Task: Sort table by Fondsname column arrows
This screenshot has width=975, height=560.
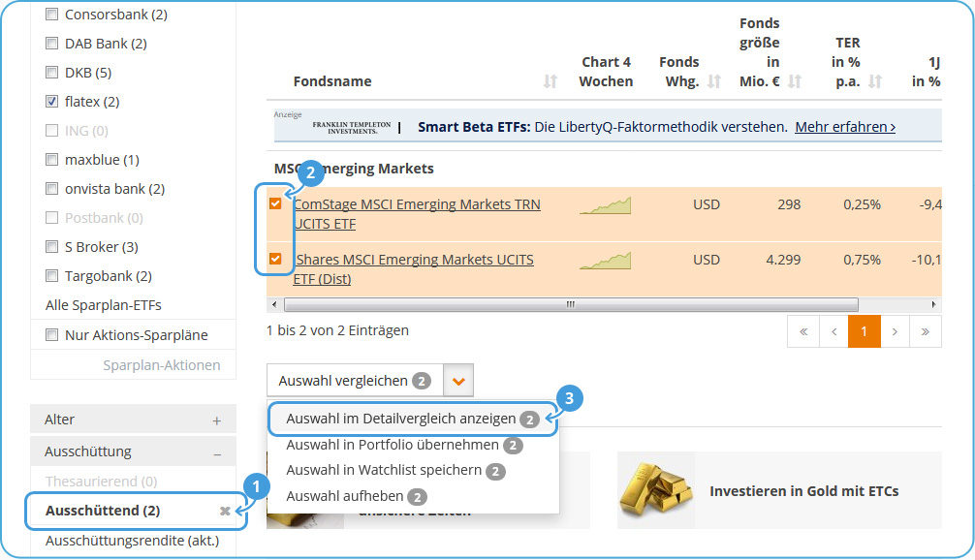Action: click(x=550, y=81)
